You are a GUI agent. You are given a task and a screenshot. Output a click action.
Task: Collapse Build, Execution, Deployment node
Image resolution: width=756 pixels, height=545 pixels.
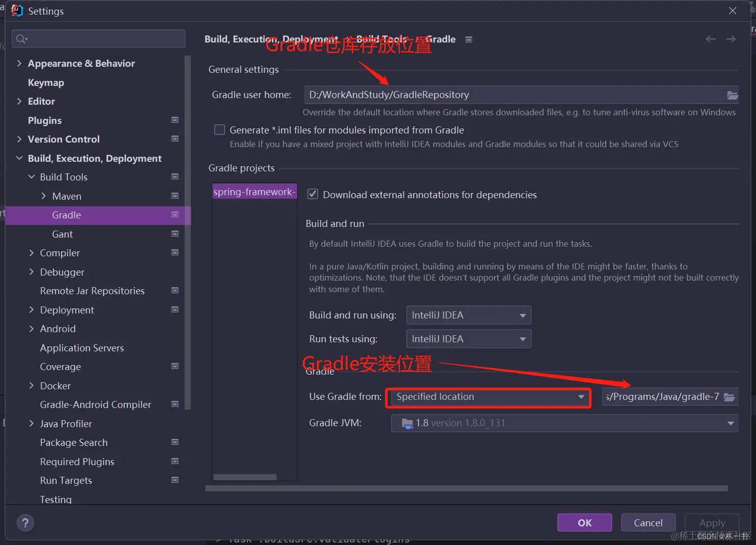coord(19,158)
